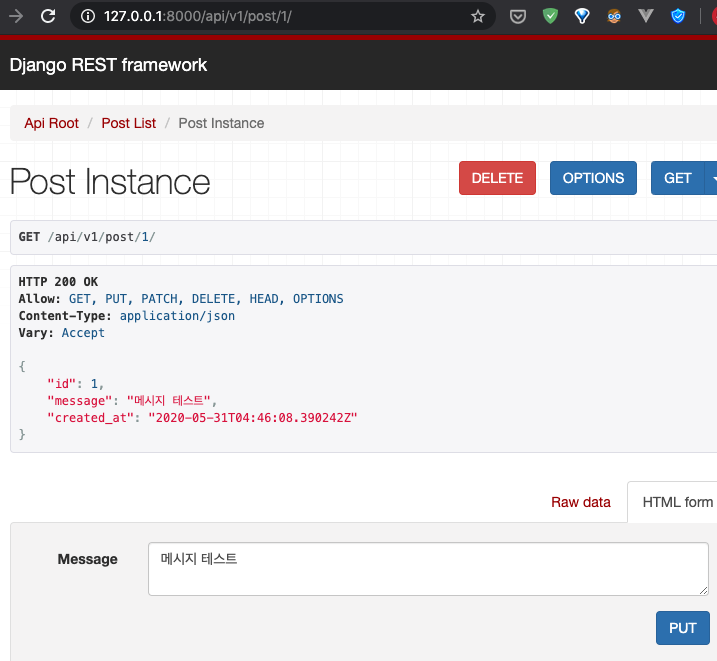Click the Post Instance page heading
Viewport: 717px width, 661px height.
(110, 182)
